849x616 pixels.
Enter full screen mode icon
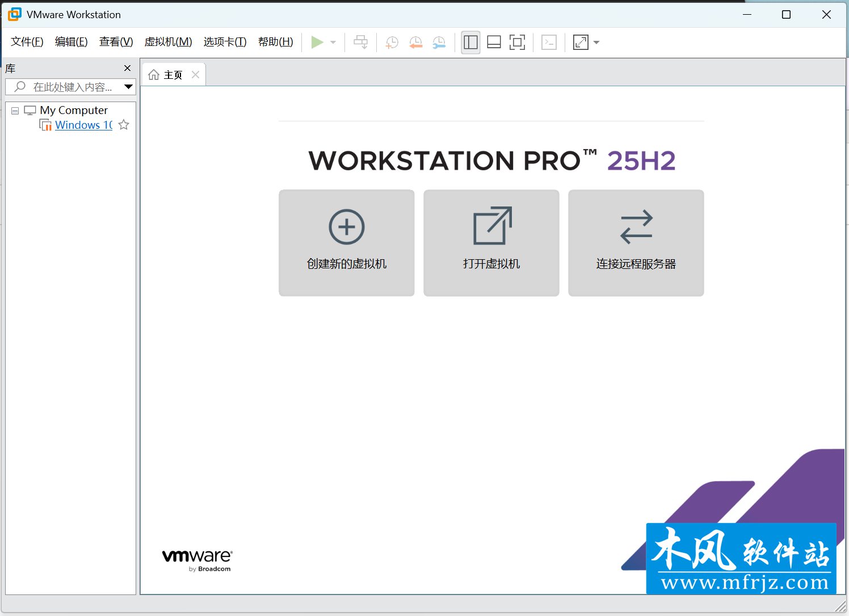pyautogui.click(x=517, y=43)
